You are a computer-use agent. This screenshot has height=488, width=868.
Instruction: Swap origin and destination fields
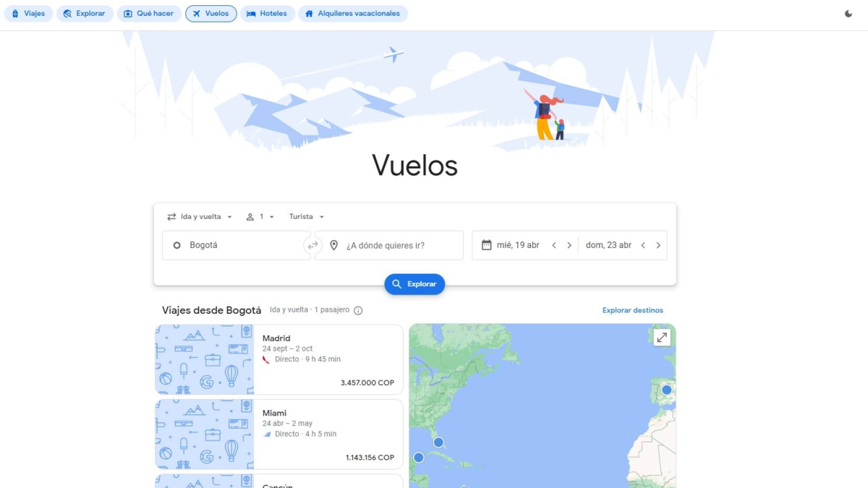(x=312, y=246)
